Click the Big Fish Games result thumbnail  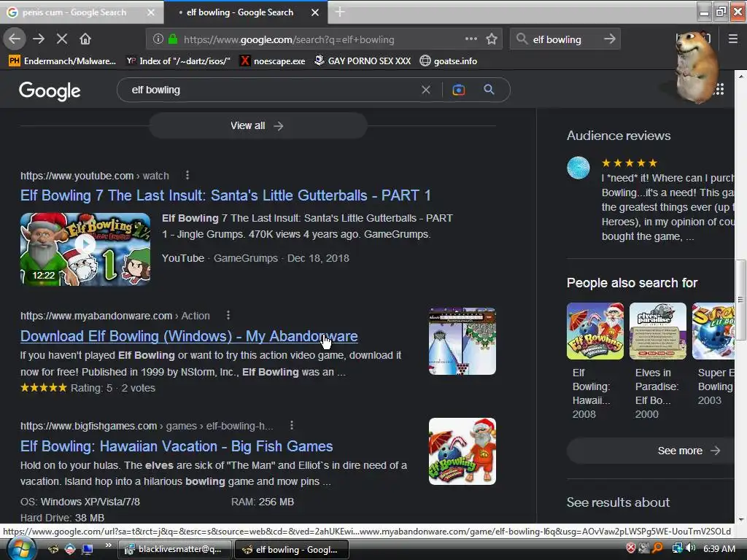click(462, 451)
